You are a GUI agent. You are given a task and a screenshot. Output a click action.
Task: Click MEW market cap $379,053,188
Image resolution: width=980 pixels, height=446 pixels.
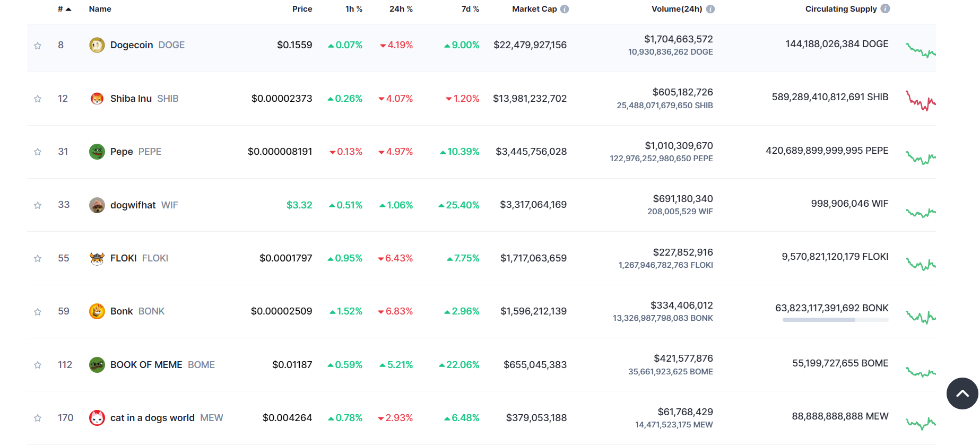click(536, 418)
